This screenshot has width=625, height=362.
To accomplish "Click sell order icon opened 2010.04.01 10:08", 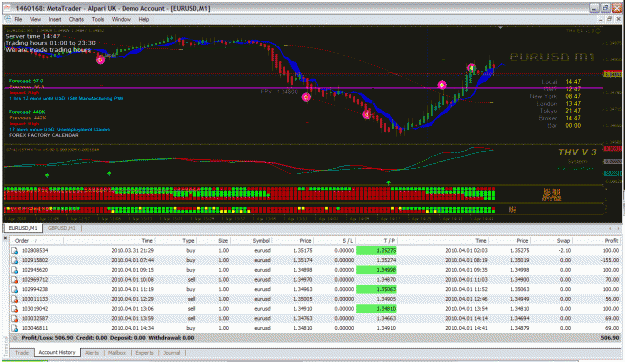I will tap(14, 279).
